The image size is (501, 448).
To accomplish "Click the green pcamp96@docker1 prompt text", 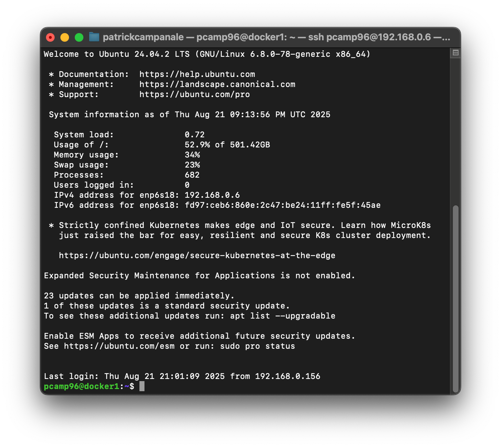I will [x=82, y=387].
